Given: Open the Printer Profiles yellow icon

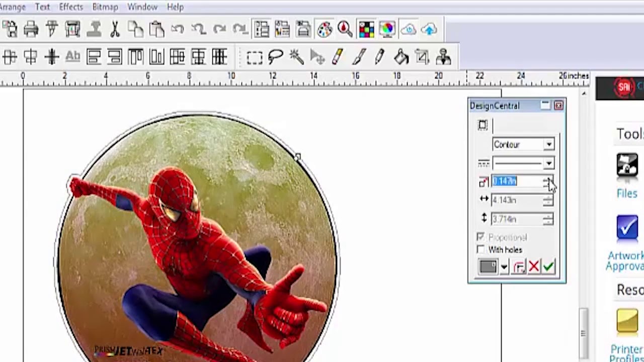Looking at the screenshot, I should (x=627, y=322).
